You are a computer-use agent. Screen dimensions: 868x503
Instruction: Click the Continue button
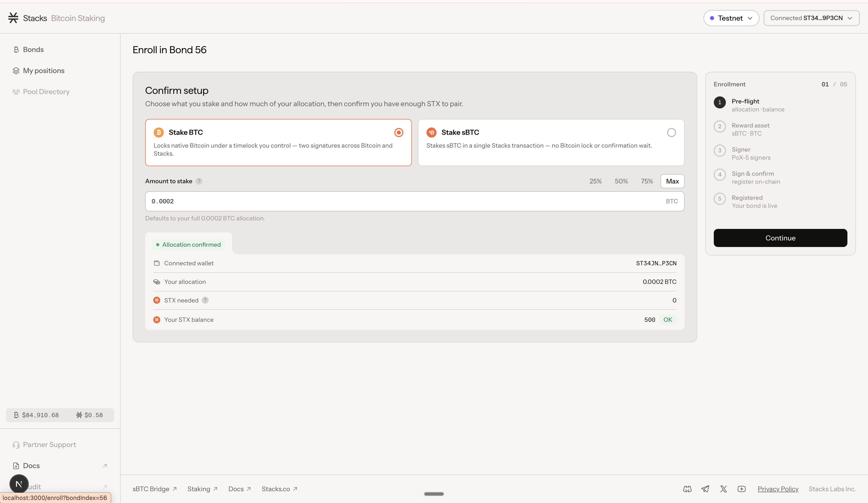point(780,238)
